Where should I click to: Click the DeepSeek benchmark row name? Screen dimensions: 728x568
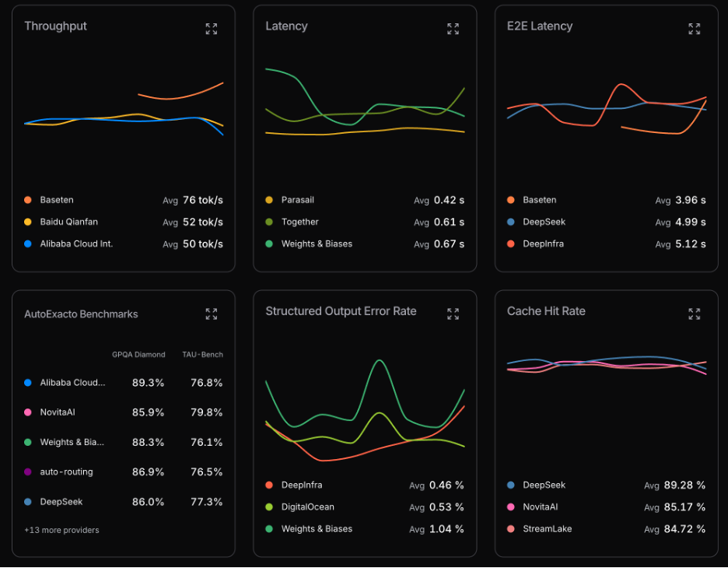coord(61,502)
